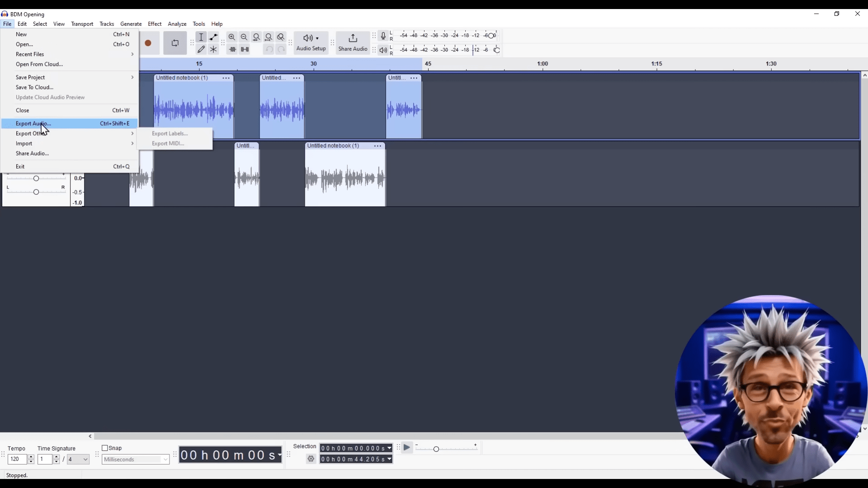Click the Record button
The image size is (868, 488).
[148, 43]
